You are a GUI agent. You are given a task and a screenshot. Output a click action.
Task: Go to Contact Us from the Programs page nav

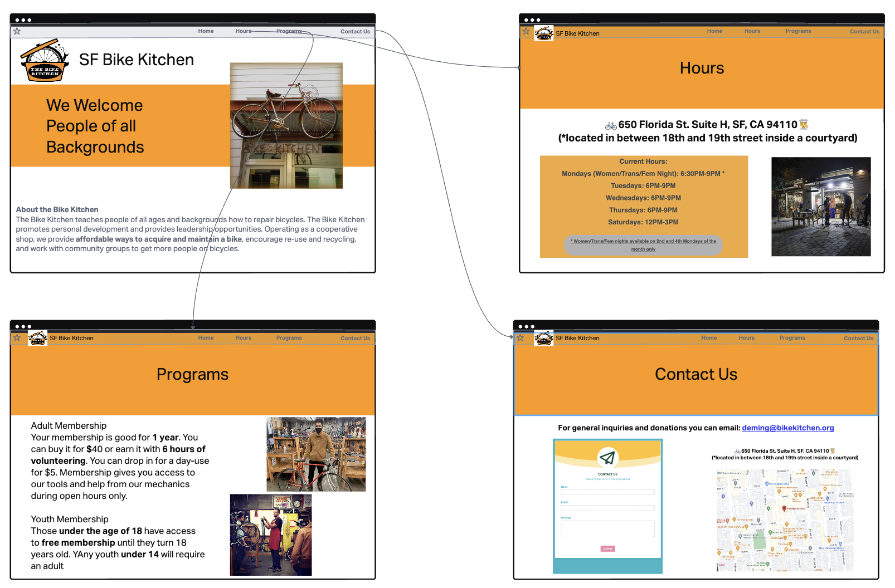pos(355,338)
